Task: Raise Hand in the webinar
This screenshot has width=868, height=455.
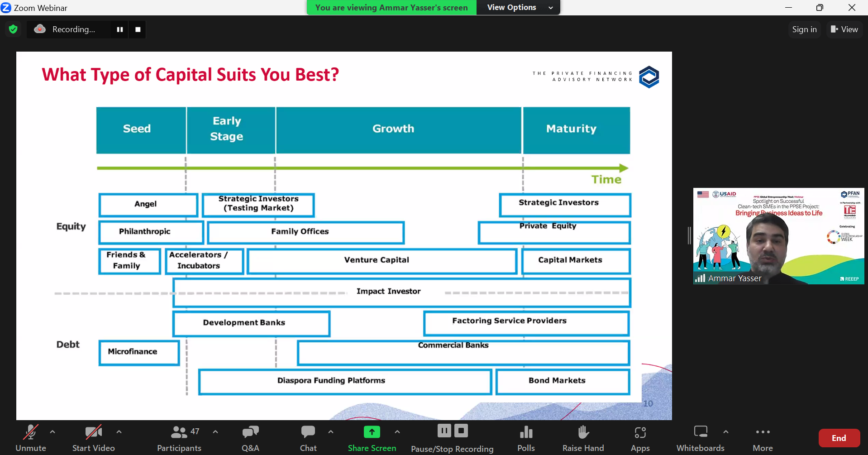Action: [583, 438]
